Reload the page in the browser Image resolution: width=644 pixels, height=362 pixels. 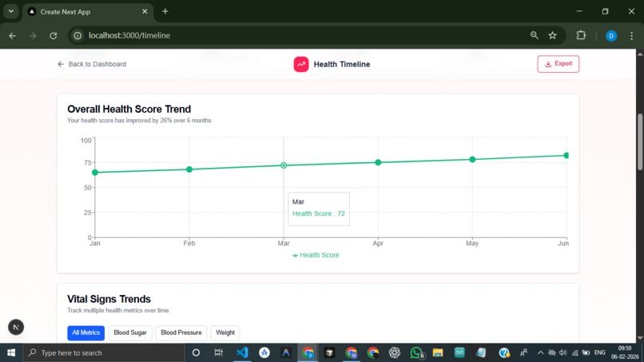point(53,36)
